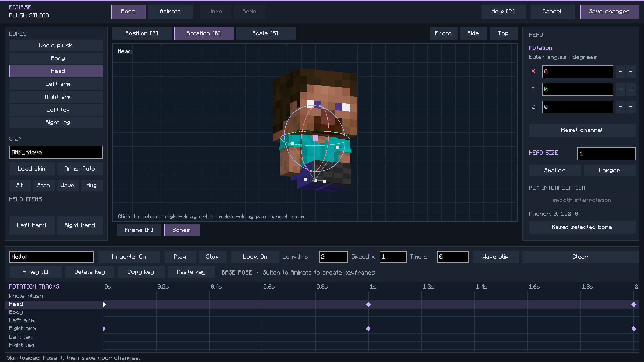644x362 pixels.
Task: Select Whole plush bone
Action: pyautogui.click(x=56, y=45)
